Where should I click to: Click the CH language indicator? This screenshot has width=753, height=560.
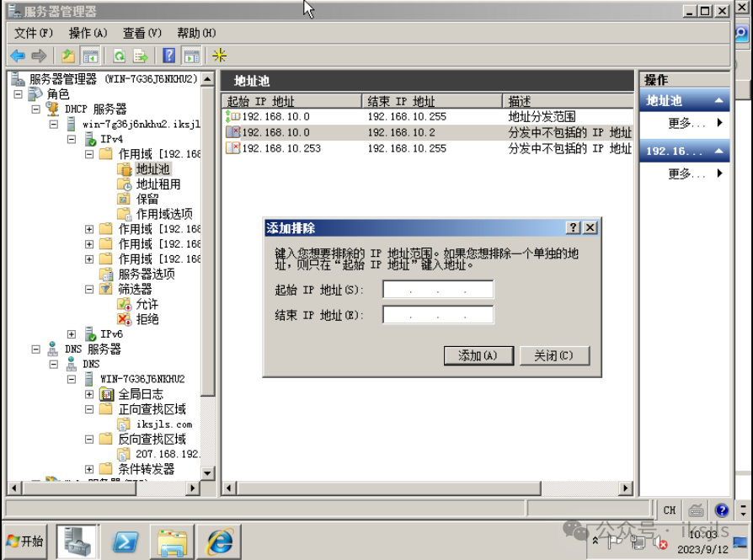tap(670, 510)
